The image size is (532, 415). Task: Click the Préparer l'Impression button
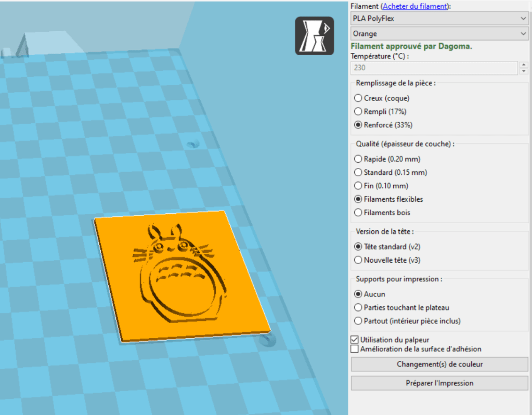pyautogui.click(x=439, y=383)
